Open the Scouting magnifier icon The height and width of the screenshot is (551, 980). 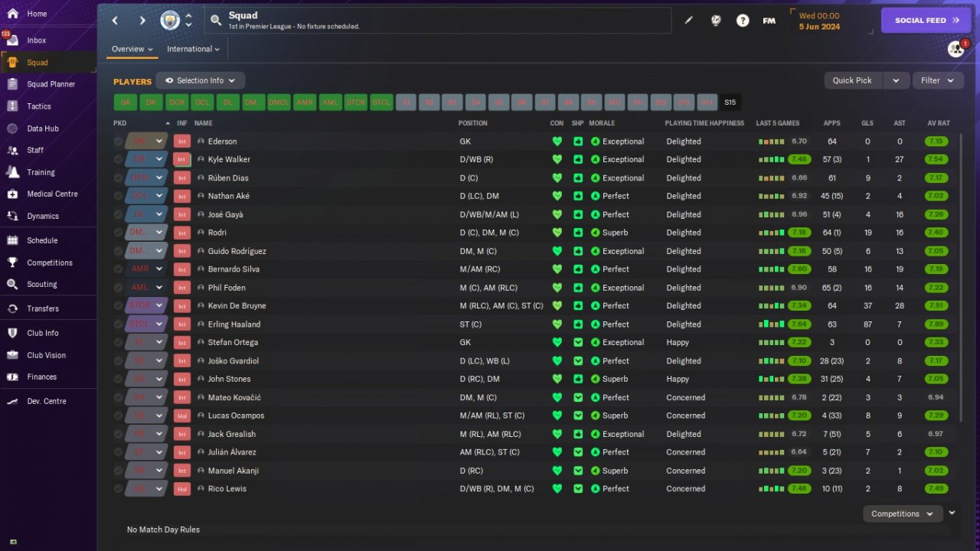click(12, 284)
